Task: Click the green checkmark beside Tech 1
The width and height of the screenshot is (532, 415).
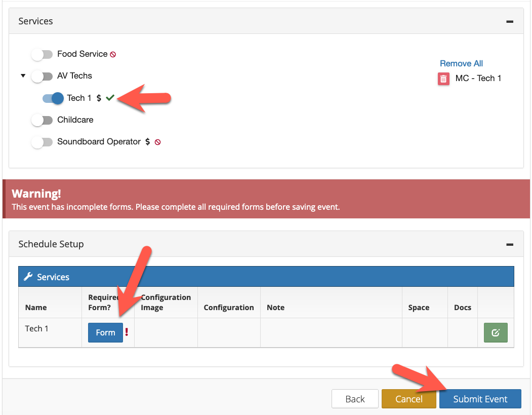Action: pyautogui.click(x=110, y=98)
